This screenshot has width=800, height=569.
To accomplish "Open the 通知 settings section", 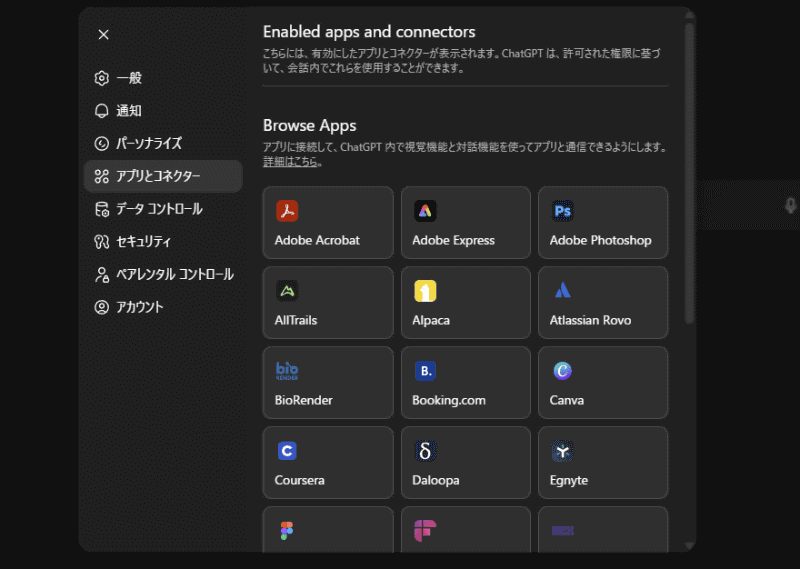I will 163,111.
